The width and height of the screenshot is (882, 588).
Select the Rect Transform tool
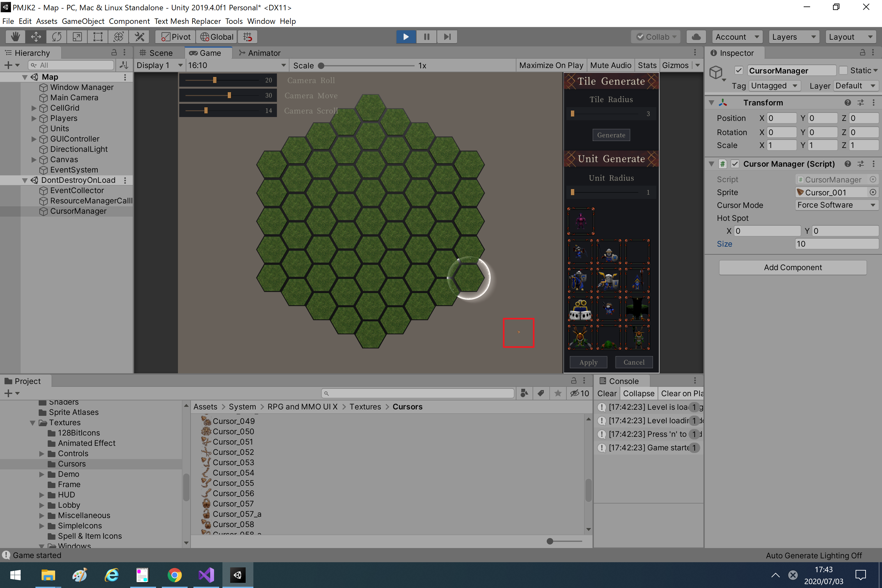tap(98, 37)
